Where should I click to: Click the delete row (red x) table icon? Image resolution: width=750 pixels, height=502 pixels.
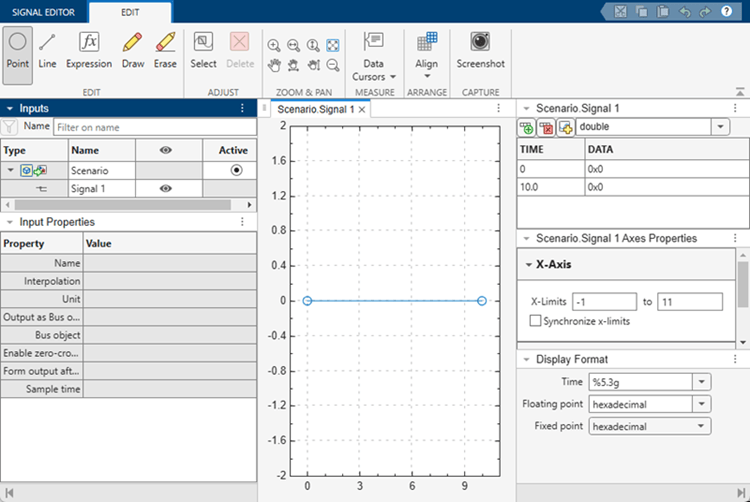click(546, 128)
